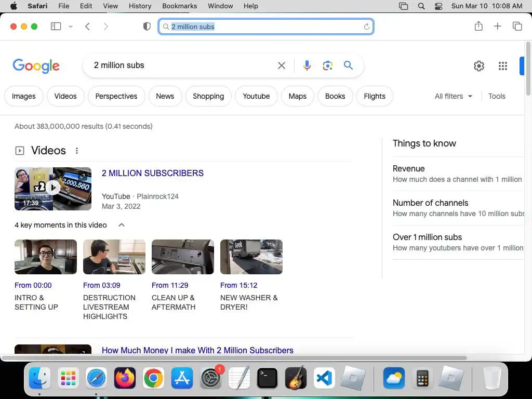The width and height of the screenshot is (532, 399).
Task: Open Videos section three-dot menu
Action: click(x=77, y=151)
